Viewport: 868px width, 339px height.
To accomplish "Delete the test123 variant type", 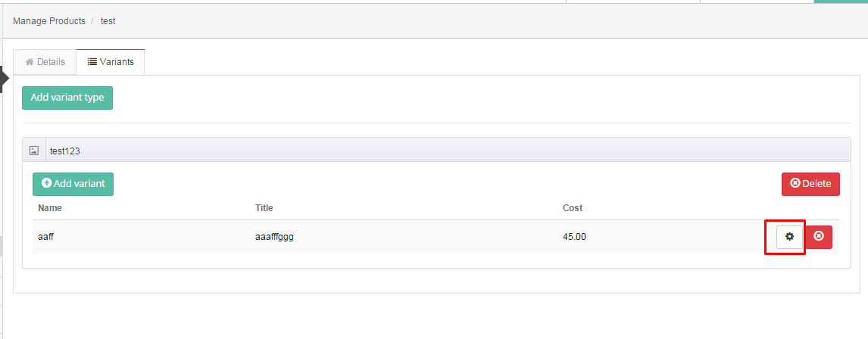I will 810,184.
